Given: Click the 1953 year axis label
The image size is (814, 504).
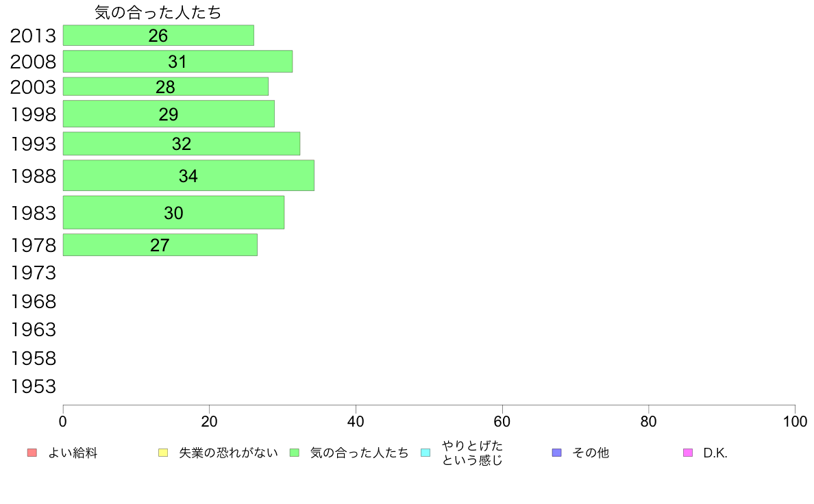Looking at the screenshot, I should coord(33,387).
